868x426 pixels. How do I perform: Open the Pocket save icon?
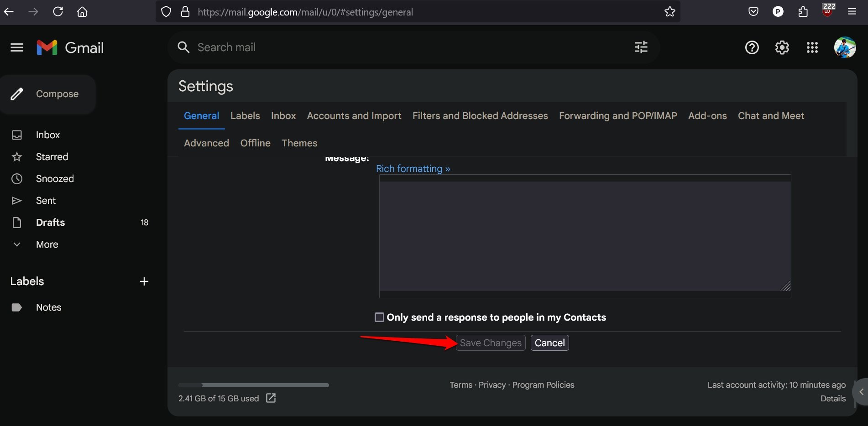coord(753,12)
